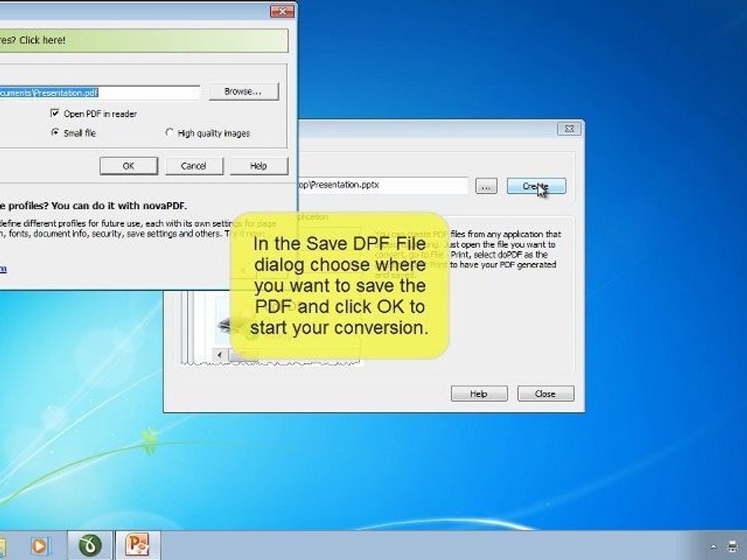Screen dimensions: 747x560
Task: Open Help in the Save PDF dialog
Action: pyautogui.click(x=258, y=166)
